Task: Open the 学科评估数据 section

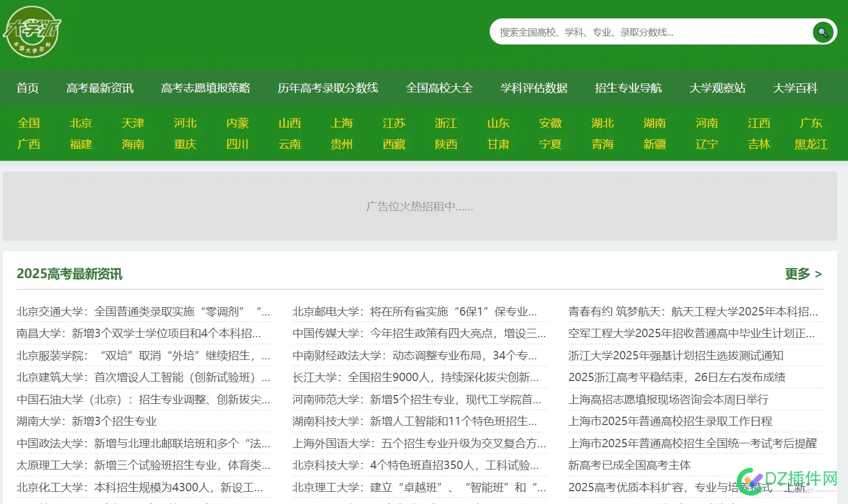Action: point(534,87)
